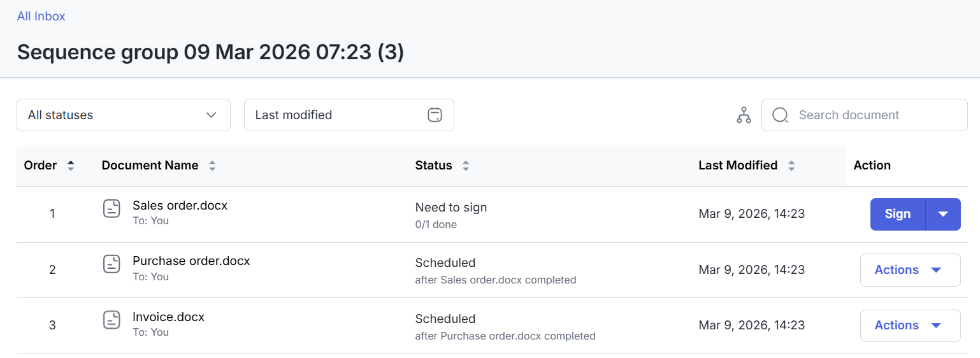Open the Sales order.docx document name
980x358 pixels.
tap(180, 206)
